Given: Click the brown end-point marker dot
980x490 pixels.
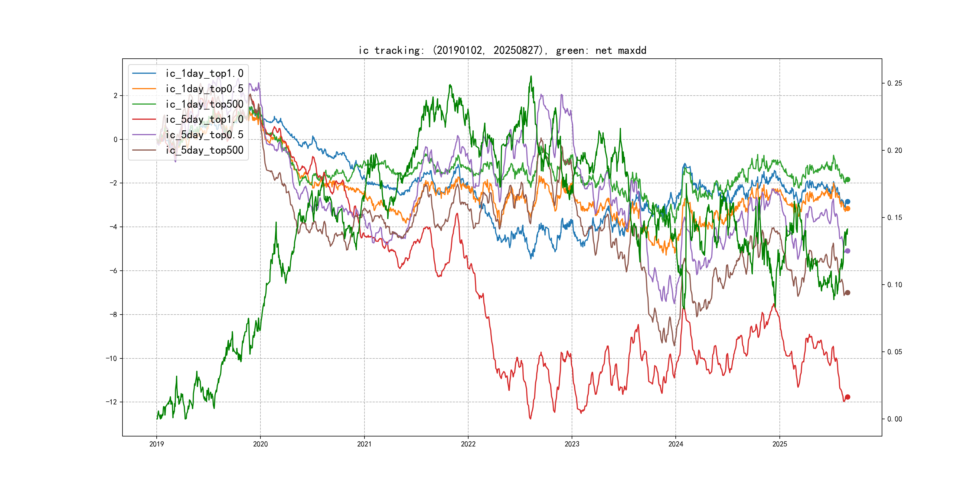Looking at the screenshot, I should pyautogui.click(x=847, y=292).
